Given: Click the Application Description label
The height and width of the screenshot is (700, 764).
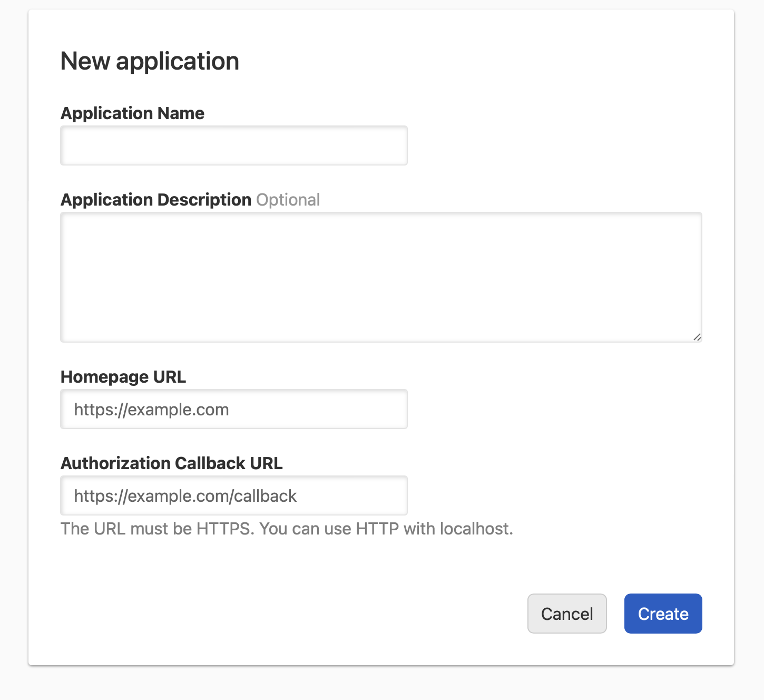Looking at the screenshot, I should [155, 199].
